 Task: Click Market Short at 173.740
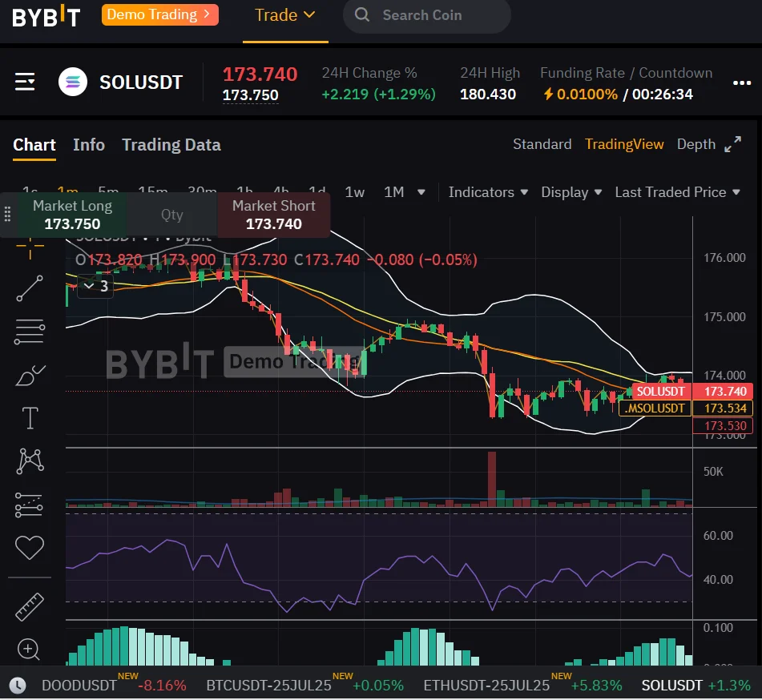[273, 214]
